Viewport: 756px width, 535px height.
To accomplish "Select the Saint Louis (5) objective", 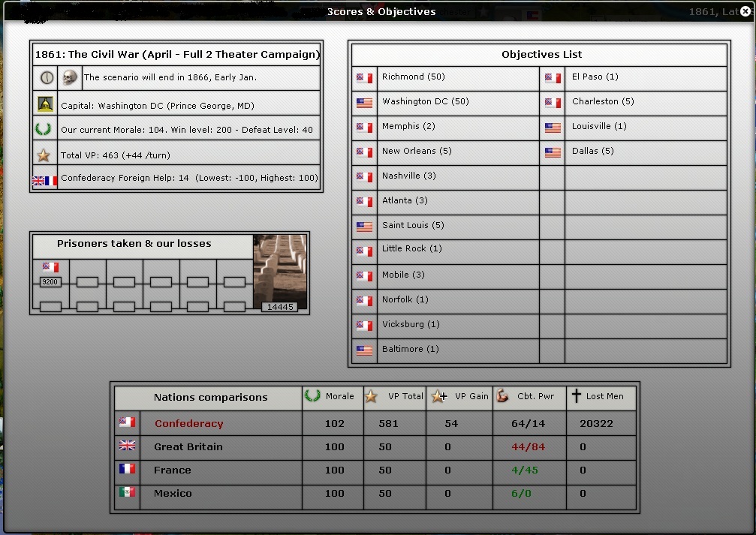I will pos(412,226).
